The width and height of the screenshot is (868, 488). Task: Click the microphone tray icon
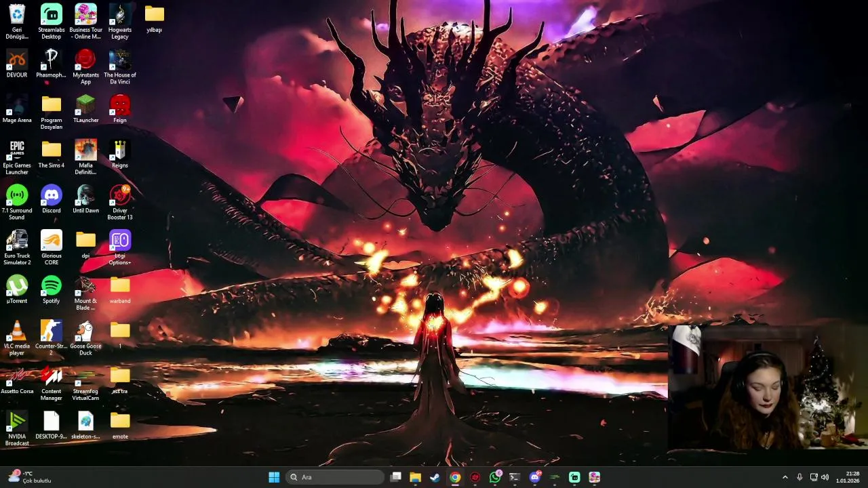(800, 477)
